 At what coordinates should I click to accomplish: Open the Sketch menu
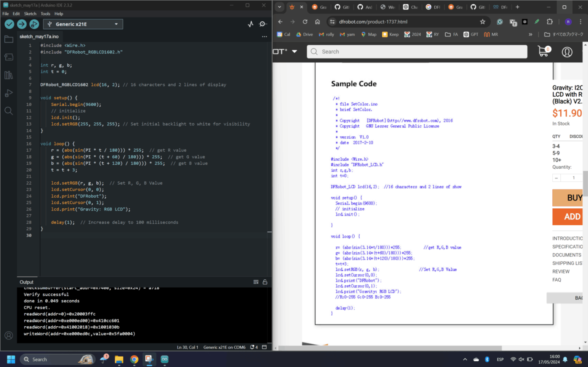point(30,14)
